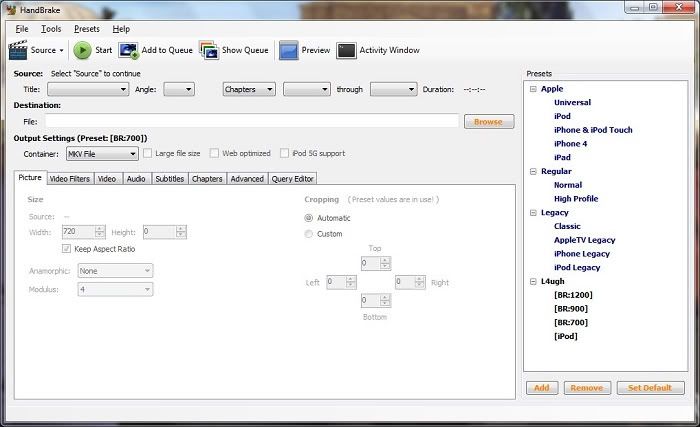This screenshot has height=427, width=700.
Task: Switch to the Chapters tab
Action: point(207,179)
